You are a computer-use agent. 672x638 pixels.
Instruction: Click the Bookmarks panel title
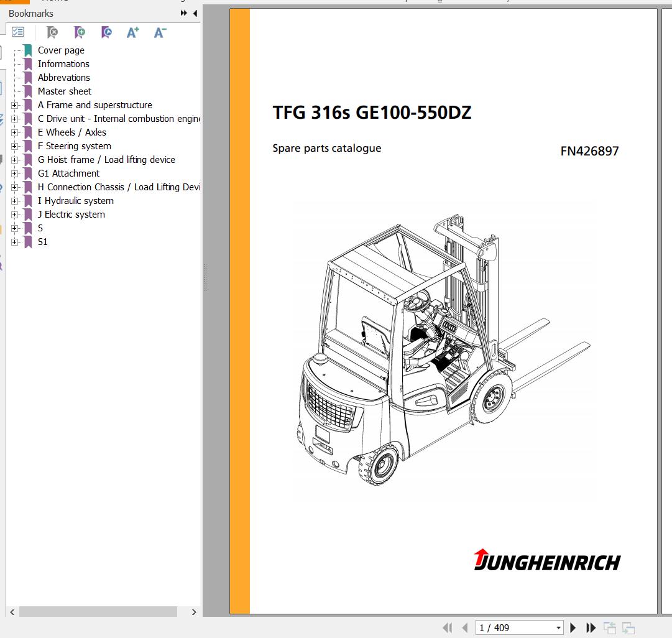31,14
